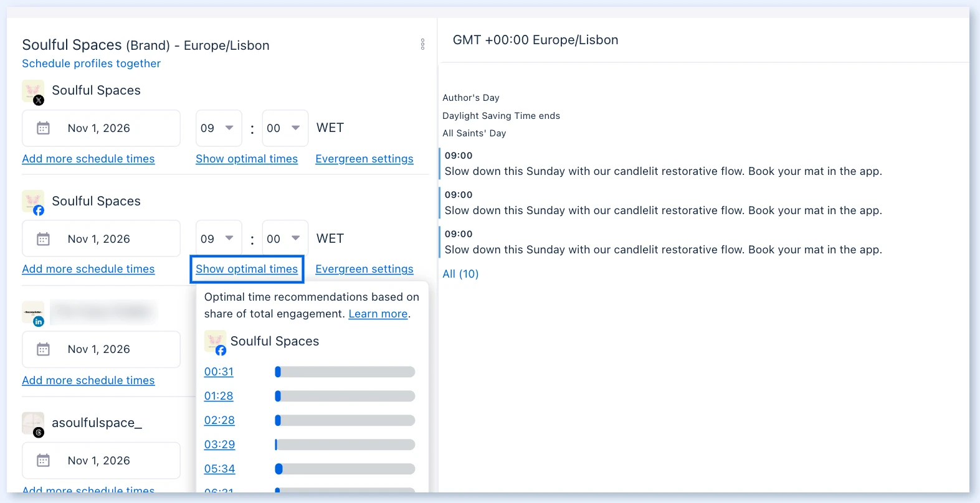The image size is (980, 503).
Task: Open the Learn more link in popup
Action: (378, 314)
